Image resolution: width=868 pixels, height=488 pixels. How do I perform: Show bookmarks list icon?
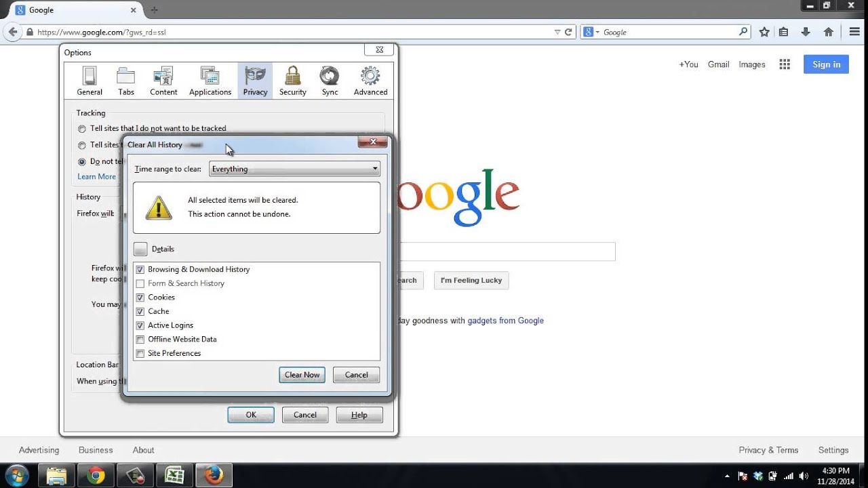coord(784,32)
